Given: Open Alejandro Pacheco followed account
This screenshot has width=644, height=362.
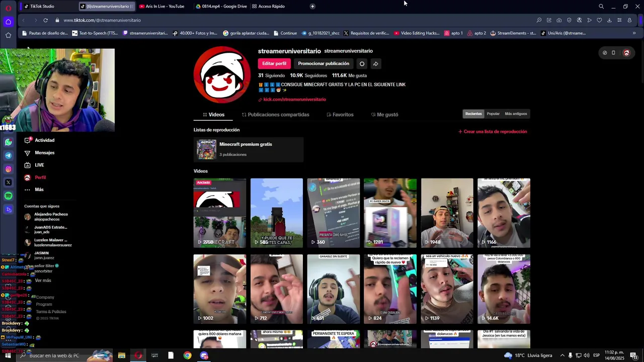Looking at the screenshot, I should point(46,217).
